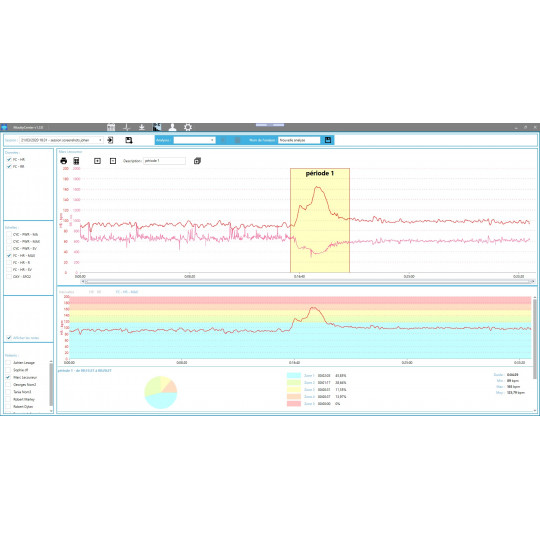Click the Max bpm value in stats
Screen dimensions: 540x540
pyautogui.click(x=513, y=387)
